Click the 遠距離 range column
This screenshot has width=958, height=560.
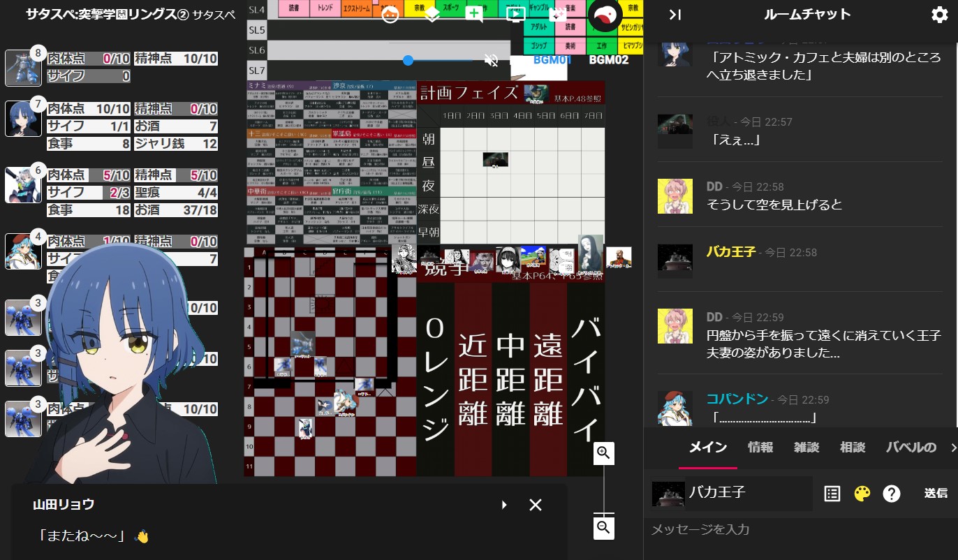(548, 379)
